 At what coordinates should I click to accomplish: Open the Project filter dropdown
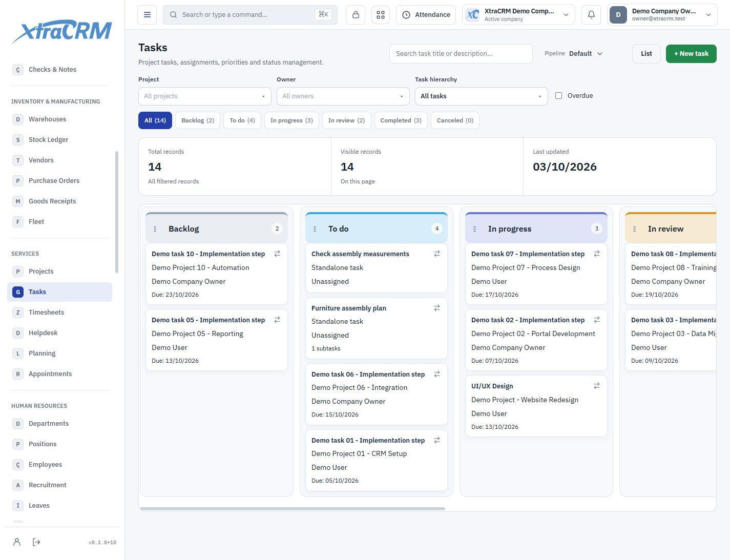pyautogui.click(x=205, y=96)
